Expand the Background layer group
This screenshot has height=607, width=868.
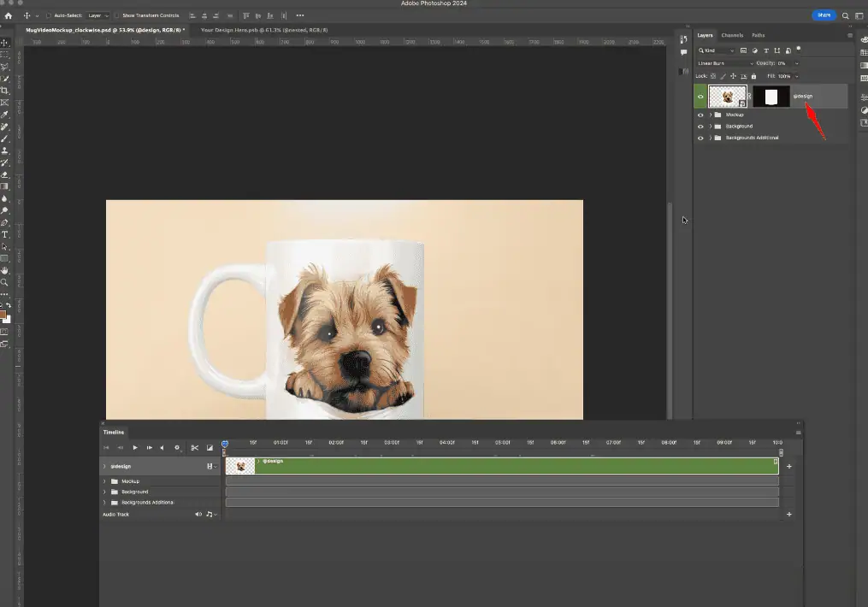click(711, 127)
